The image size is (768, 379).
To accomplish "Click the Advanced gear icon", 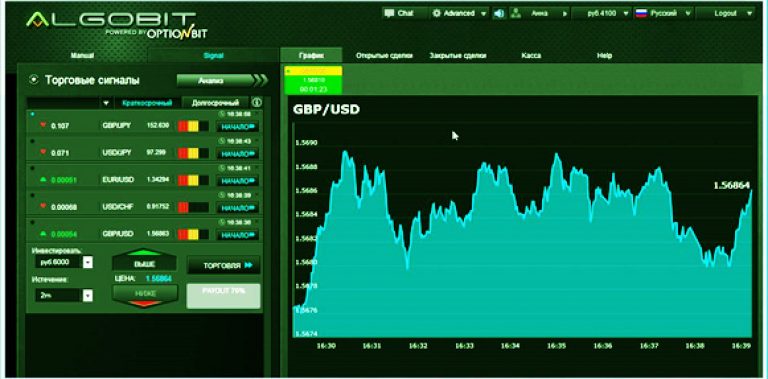I will click(437, 13).
